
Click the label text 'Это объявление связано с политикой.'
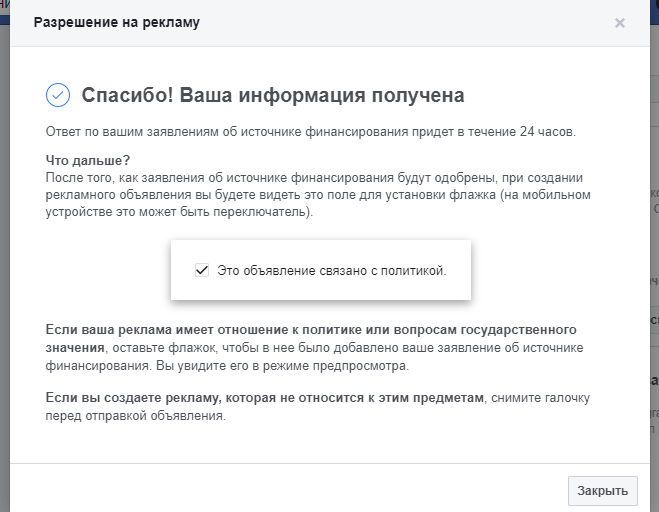[332, 270]
